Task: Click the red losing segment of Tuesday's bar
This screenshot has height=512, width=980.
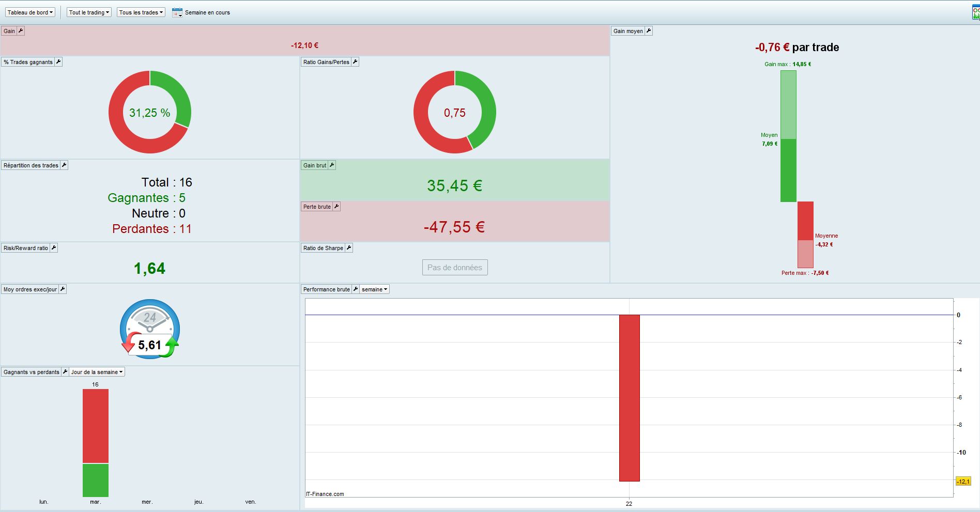Action: tap(96, 426)
